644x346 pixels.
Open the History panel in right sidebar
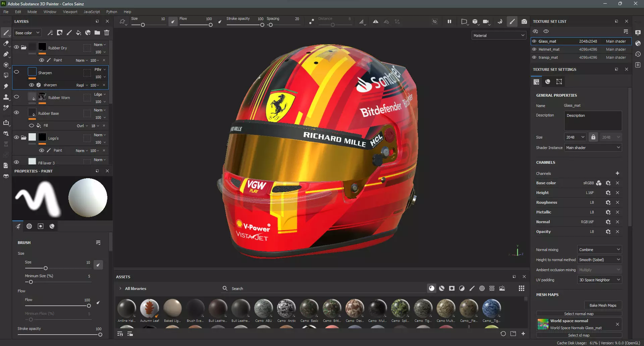638,54
